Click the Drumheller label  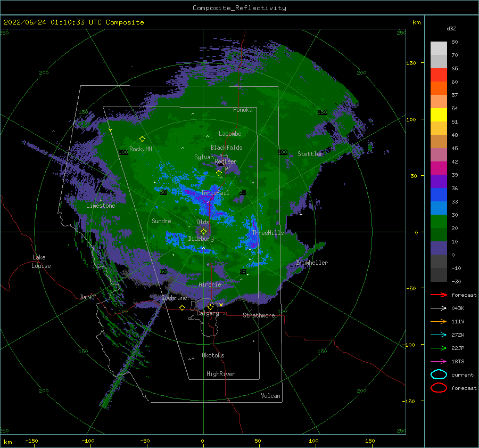tap(312, 263)
